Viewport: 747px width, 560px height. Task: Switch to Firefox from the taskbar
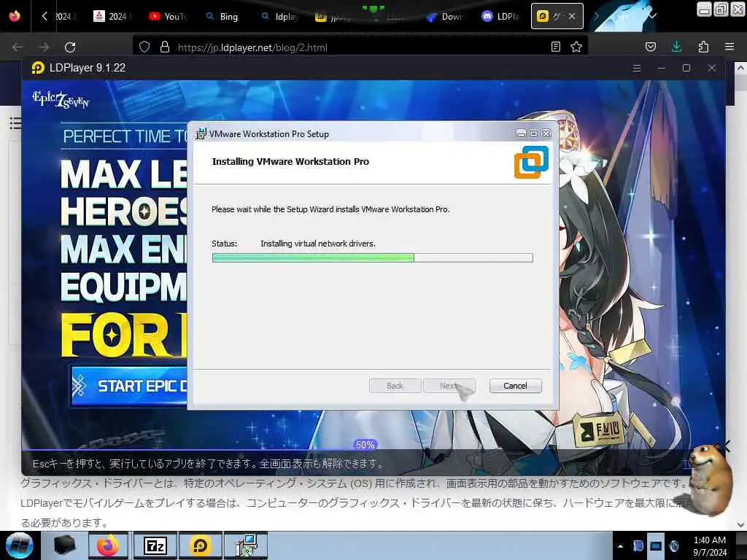click(x=108, y=545)
